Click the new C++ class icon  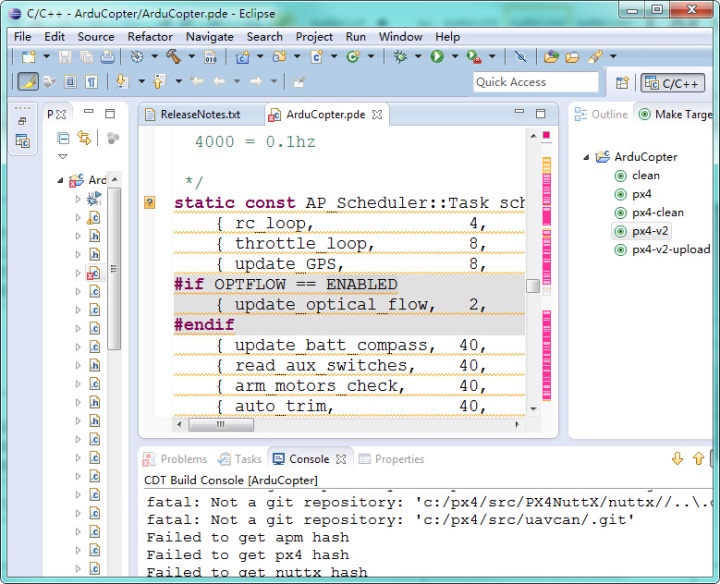point(353,56)
